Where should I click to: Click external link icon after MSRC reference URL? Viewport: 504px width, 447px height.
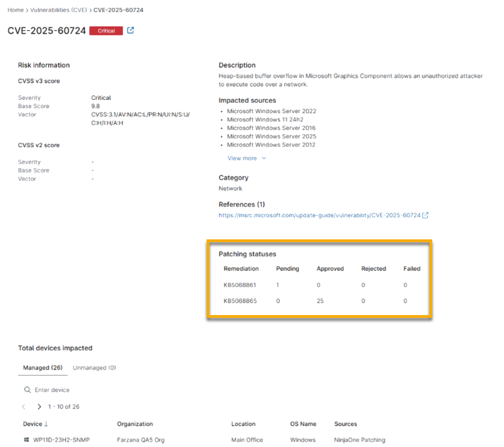click(x=425, y=215)
